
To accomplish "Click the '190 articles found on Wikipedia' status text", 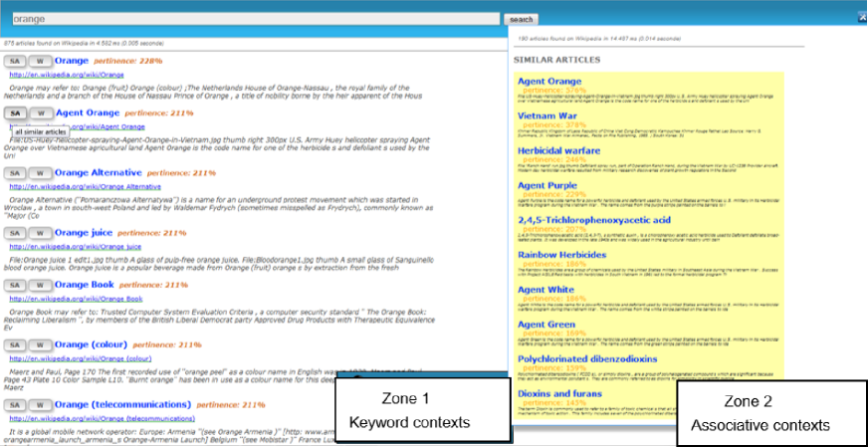I will click(x=599, y=40).
